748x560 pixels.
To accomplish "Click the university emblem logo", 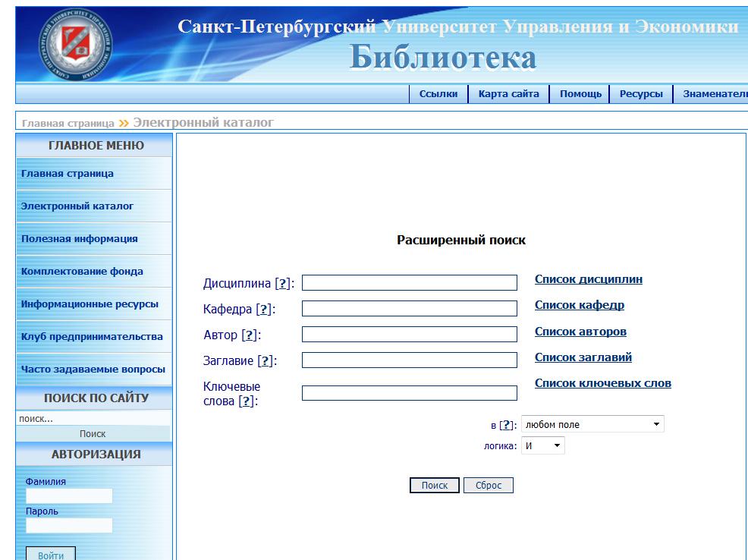I will 75,44.
